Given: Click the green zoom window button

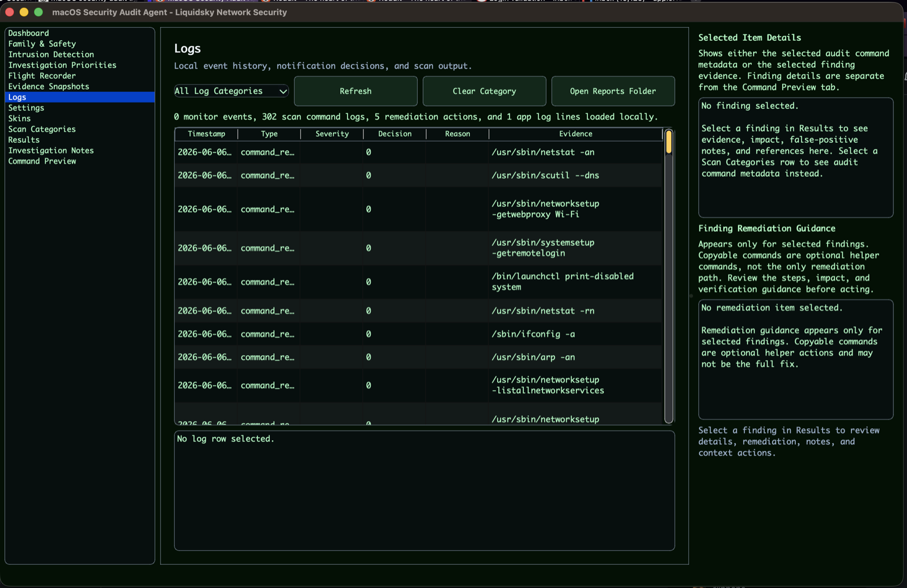Looking at the screenshot, I should 39,12.
